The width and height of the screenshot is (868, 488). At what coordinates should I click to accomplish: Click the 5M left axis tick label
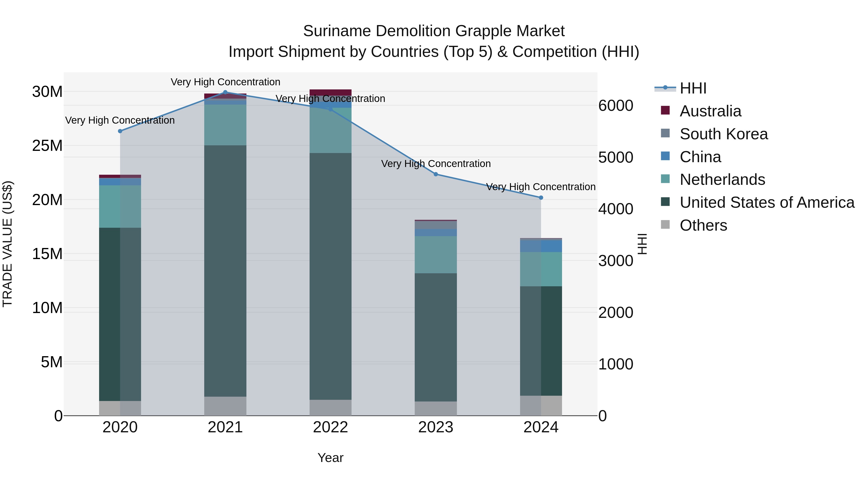[x=52, y=362]
